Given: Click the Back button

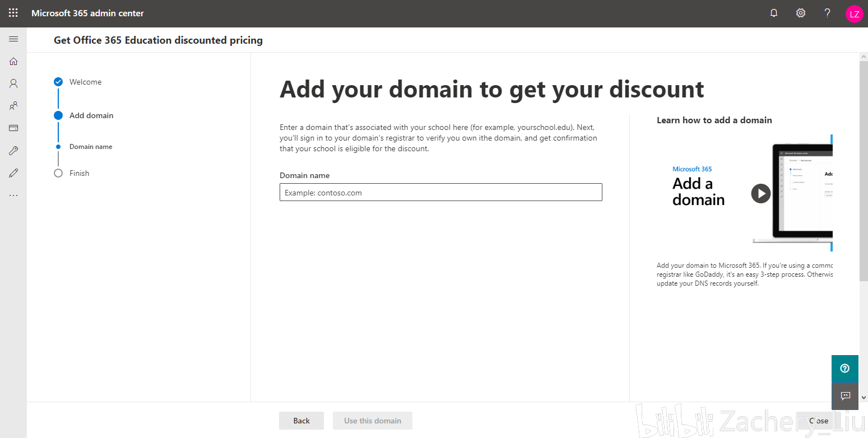Looking at the screenshot, I should pyautogui.click(x=301, y=421).
